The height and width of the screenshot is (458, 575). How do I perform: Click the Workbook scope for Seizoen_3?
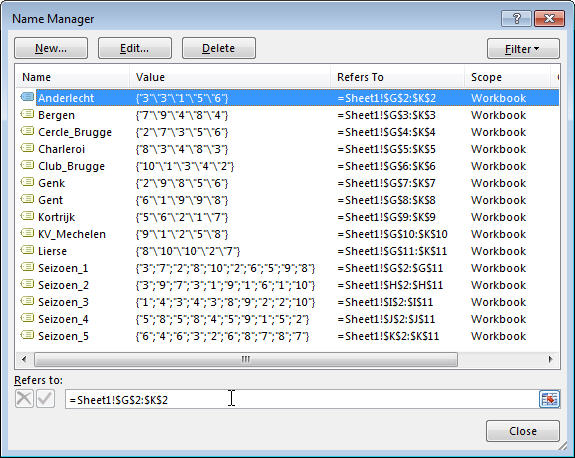click(498, 302)
